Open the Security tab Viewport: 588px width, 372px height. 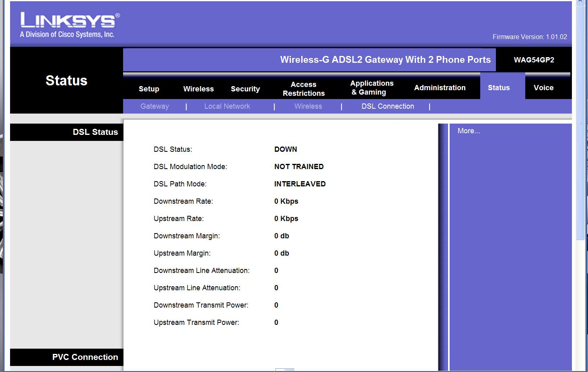245,89
